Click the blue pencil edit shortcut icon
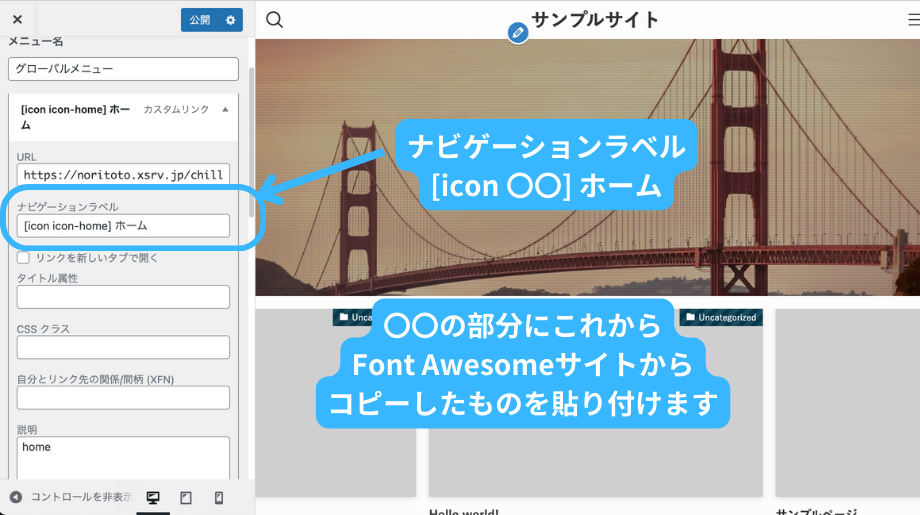 (x=518, y=33)
